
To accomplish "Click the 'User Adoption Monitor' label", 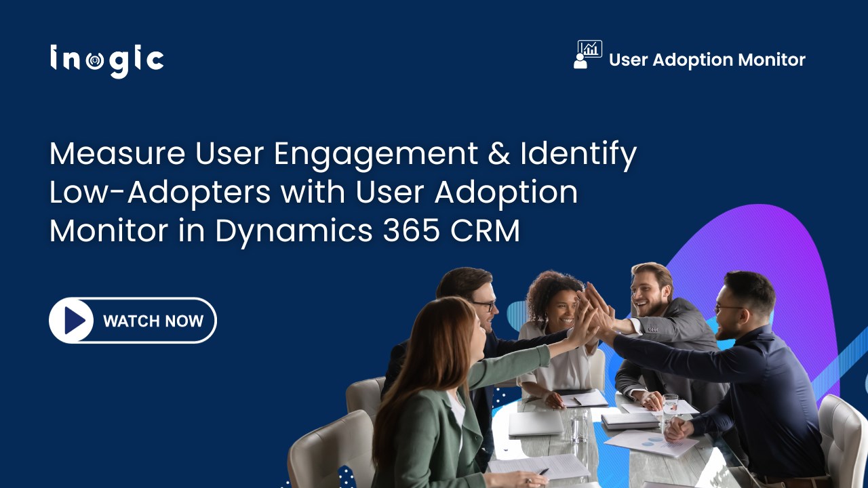I will coord(707,60).
